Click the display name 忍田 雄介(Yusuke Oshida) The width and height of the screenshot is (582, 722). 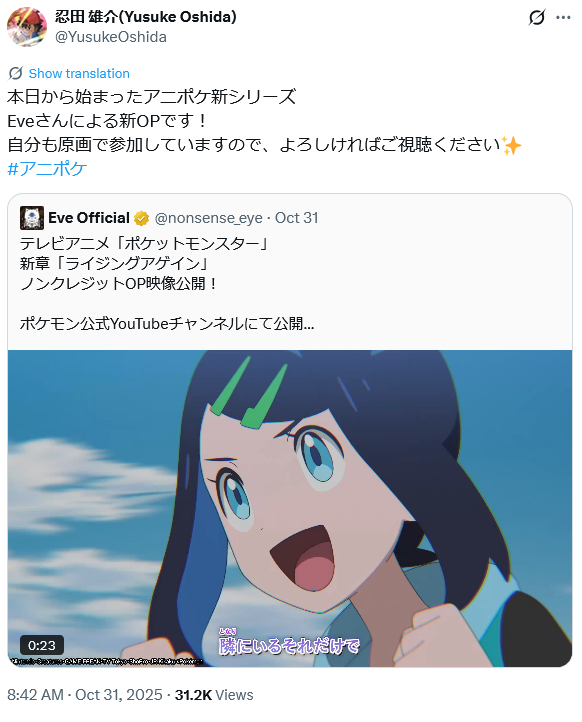point(146,17)
